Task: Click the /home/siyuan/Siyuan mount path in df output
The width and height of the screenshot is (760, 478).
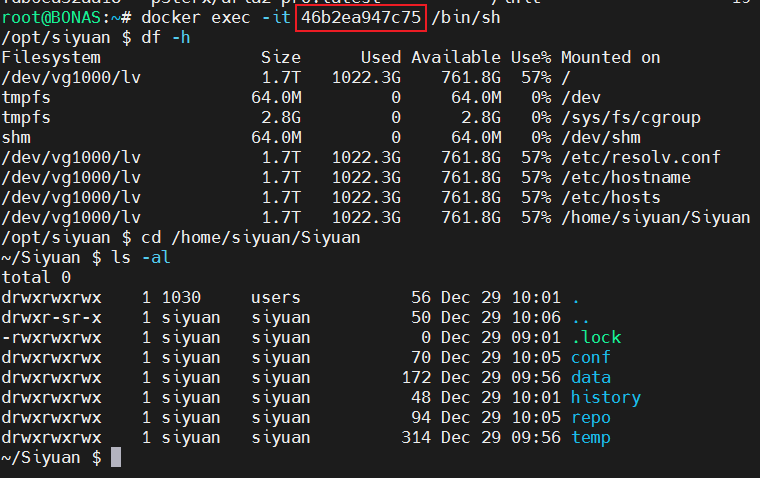Action: point(655,217)
